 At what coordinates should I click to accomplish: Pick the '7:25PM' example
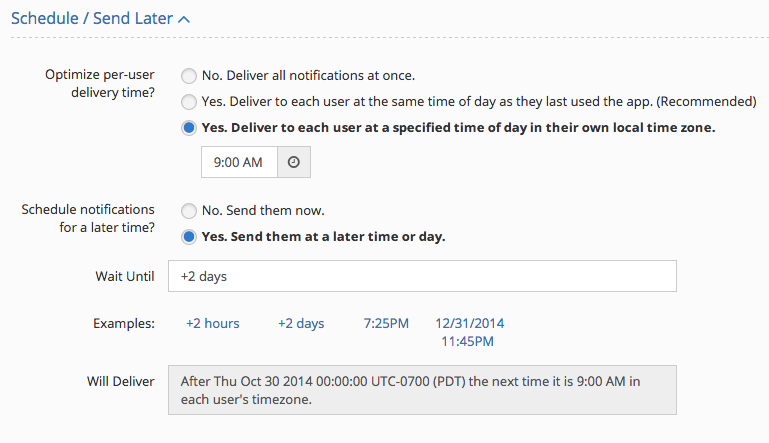pyautogui.click(x=386, y=323)
